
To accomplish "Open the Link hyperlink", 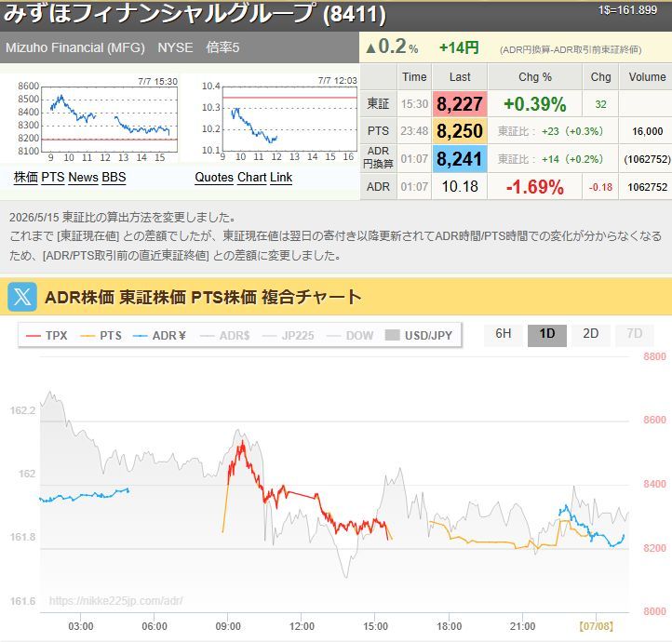I will (281, 178).
